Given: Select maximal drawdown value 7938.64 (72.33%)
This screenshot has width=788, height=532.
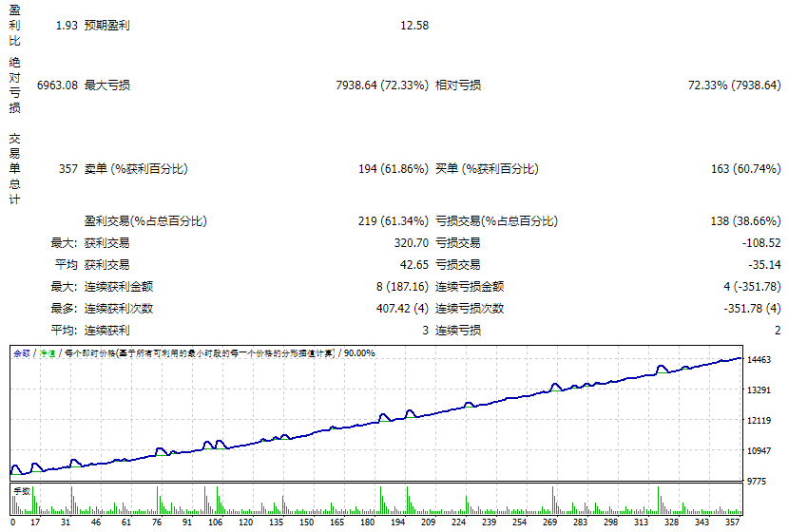Looking at the screenshot, I should coord(382,85).
